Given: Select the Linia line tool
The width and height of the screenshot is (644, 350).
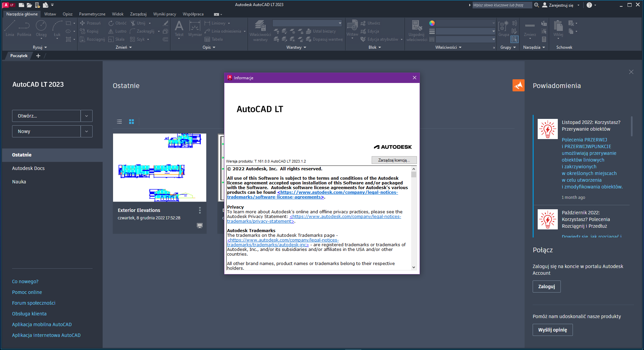Looking at the screenshot, I should [10, 28].
